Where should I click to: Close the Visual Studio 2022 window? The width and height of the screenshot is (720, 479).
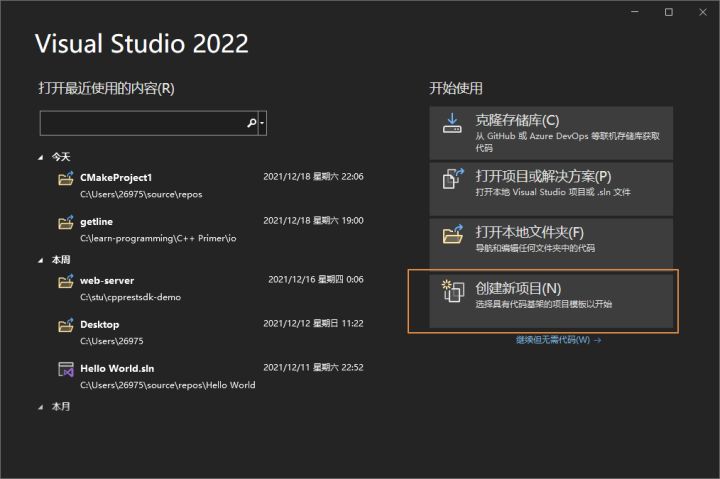pyautogui.click(x=703, y=12)
